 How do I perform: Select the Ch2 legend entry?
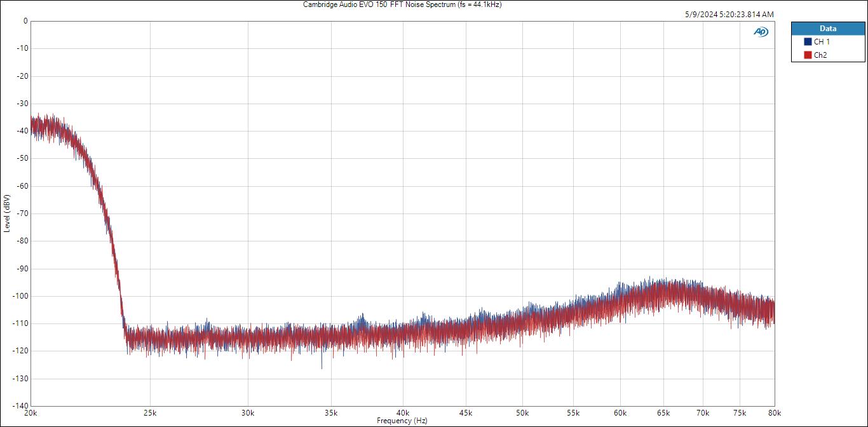click(820, 55)
